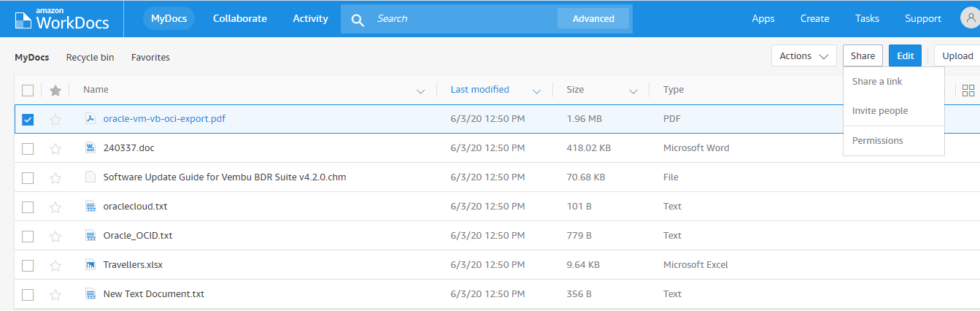Image resolution: width=980 pixels, height=311 pixels.
Task: Click the text file icon of oraclecloud.txt
Action: pyautogui.click(x=90, y=207)
